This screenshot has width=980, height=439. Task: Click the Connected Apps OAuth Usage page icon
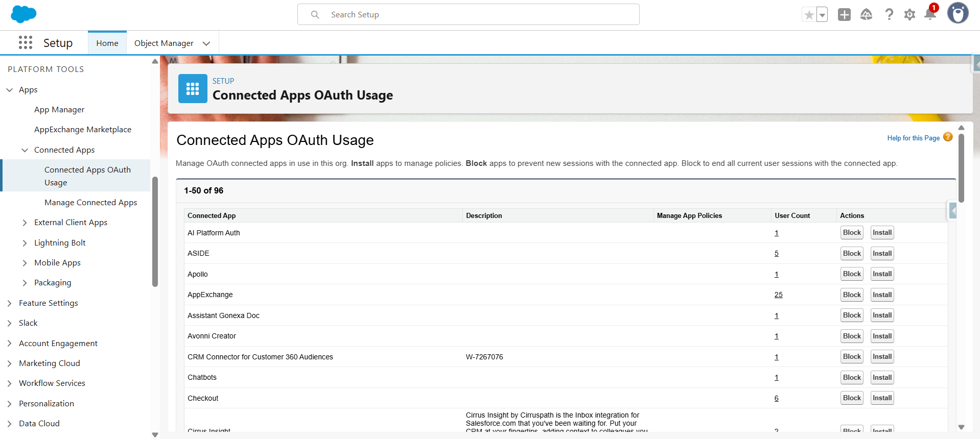(193, 88)
